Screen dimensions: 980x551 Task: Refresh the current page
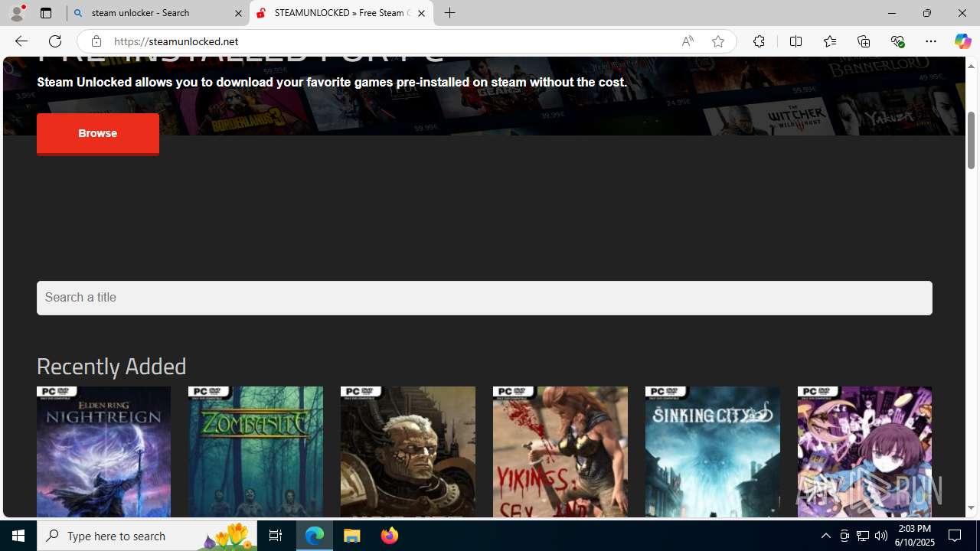tap(55, 41)
